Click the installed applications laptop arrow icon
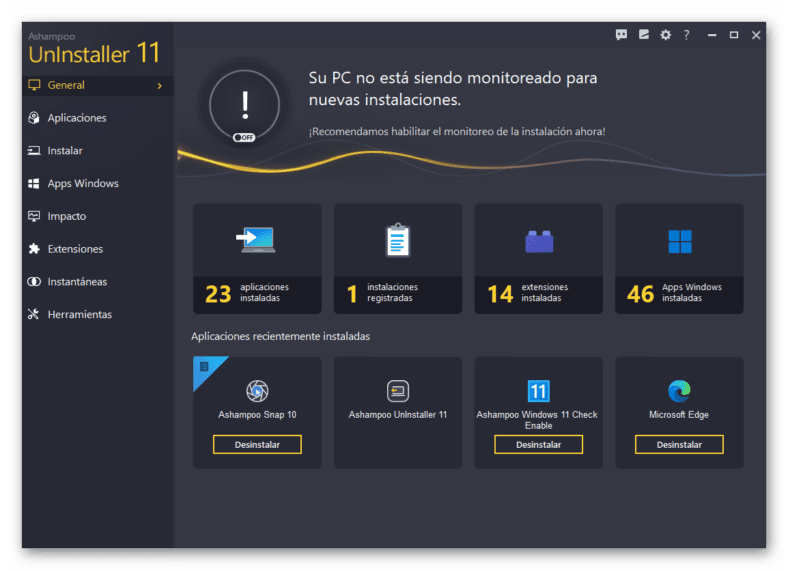This screenshot has width=788, height=570. coord(256,240)
